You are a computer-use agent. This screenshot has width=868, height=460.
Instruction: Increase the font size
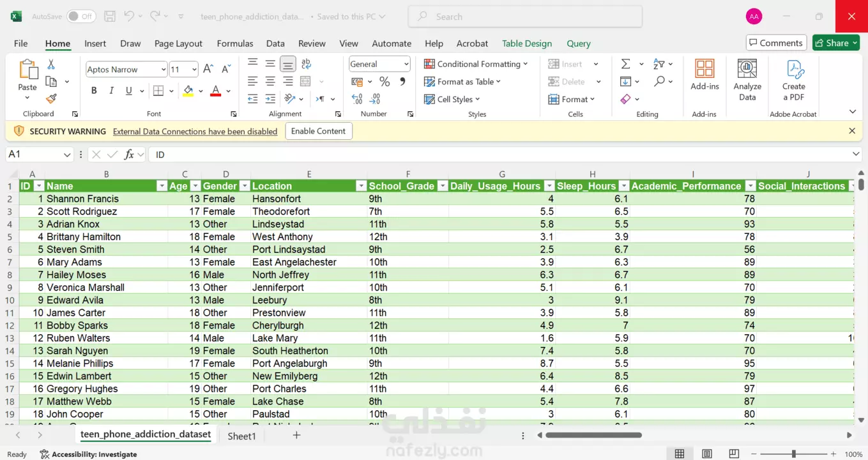208,69
